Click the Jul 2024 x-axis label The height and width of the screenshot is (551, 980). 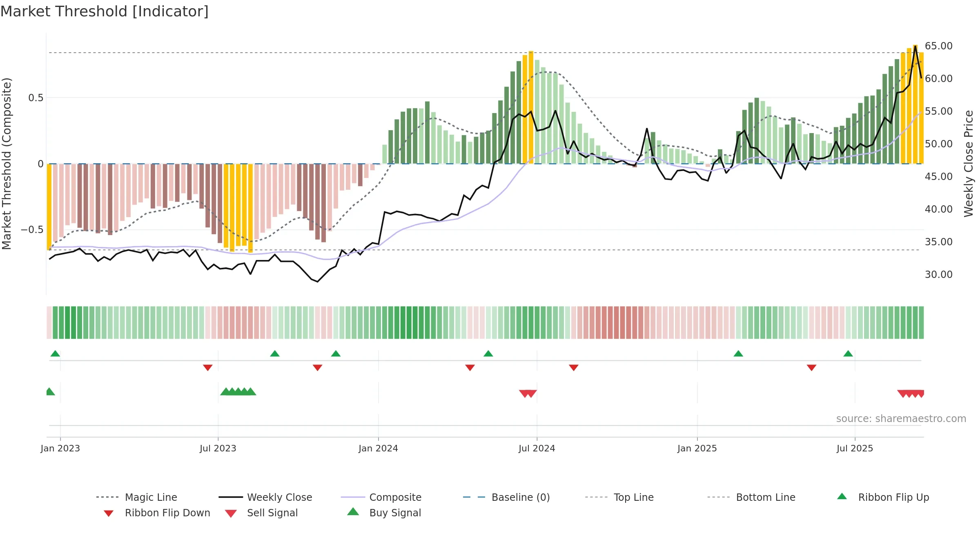(537, 448)
